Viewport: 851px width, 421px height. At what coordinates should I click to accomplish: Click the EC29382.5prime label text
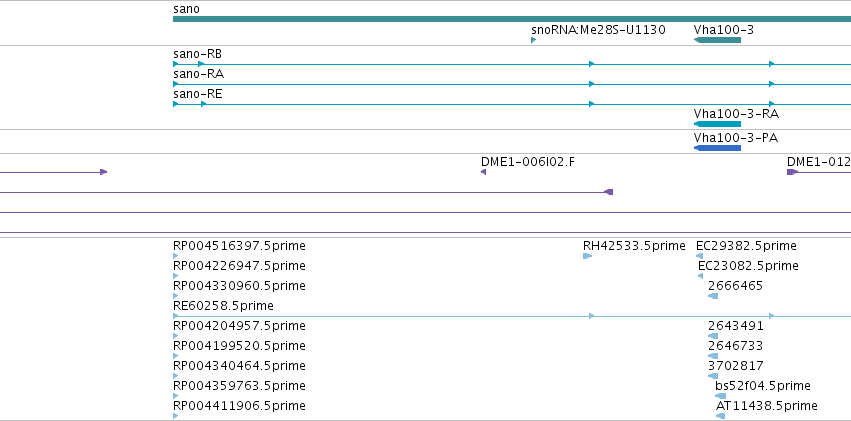coord(746,246)
